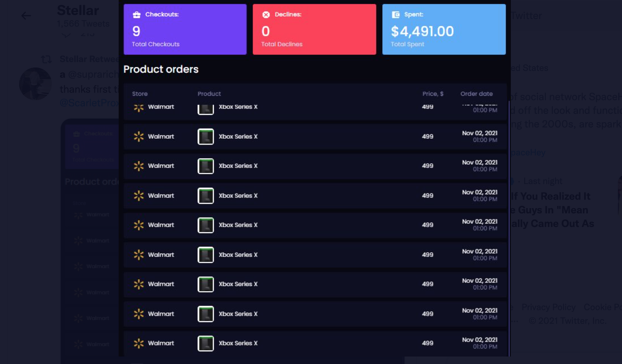Image resolution: width=622 pixels, height=364 pixels.
Task: Open the SpaceHey link in sidebar
Action: coord(528,152)
